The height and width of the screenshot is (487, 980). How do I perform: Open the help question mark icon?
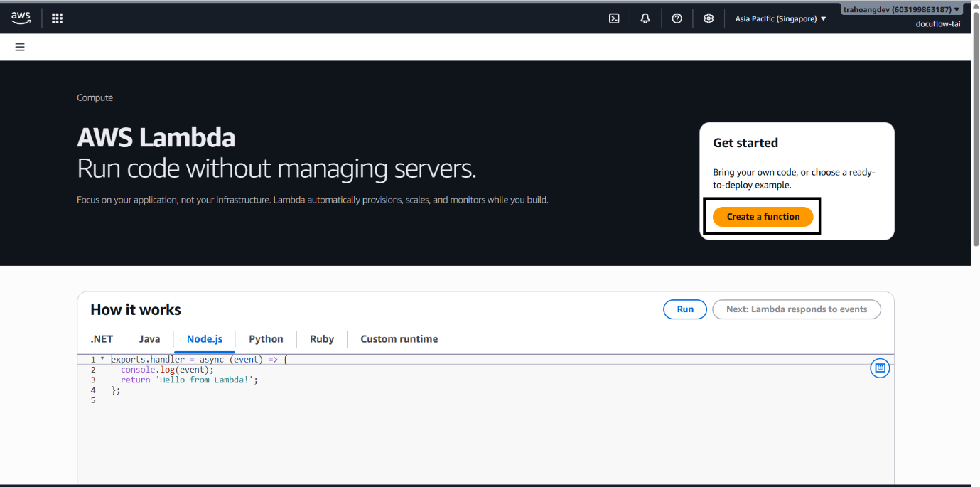pos(677,18)
